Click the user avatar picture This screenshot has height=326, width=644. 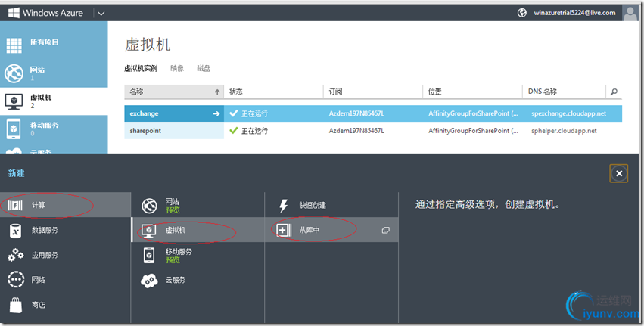pyautogui.click(x=630, y=13)
